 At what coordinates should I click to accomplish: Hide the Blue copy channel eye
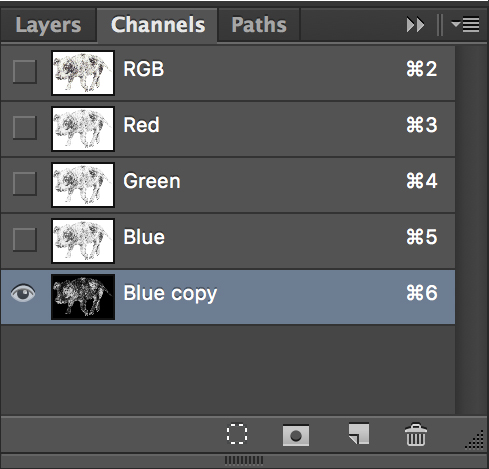pyautogui.click(x=23, y=293)
